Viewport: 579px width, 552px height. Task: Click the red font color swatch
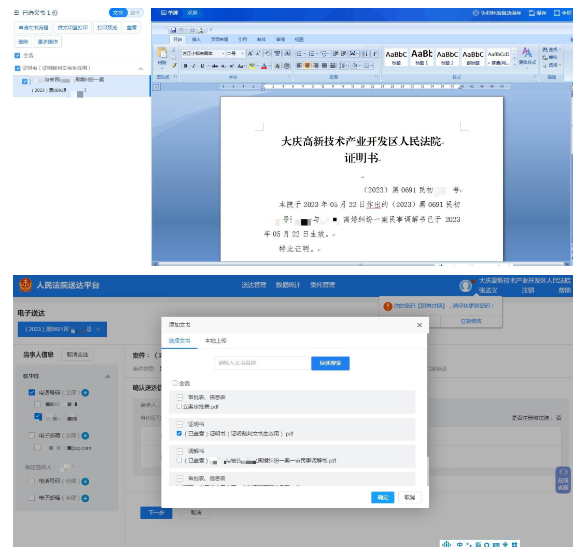[264, 66]
